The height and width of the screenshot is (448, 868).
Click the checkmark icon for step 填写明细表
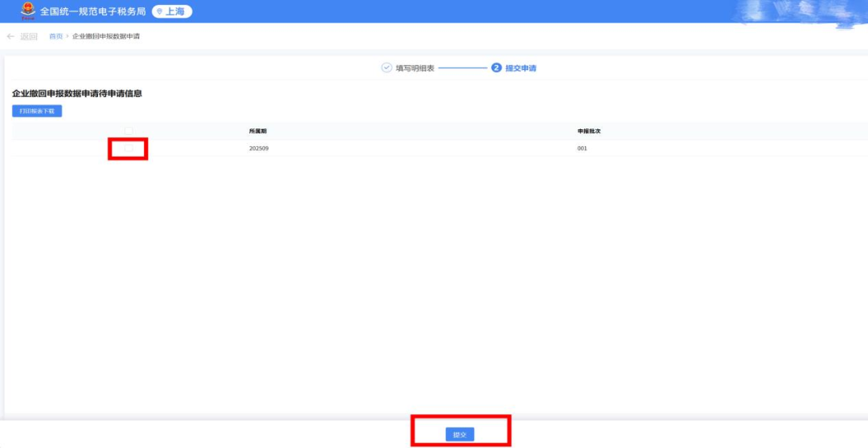click(387, 68)
